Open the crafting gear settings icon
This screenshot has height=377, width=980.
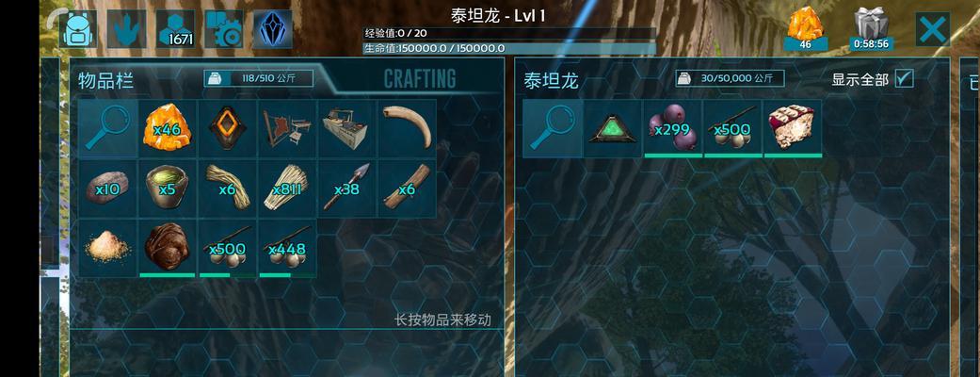point(224,29)
